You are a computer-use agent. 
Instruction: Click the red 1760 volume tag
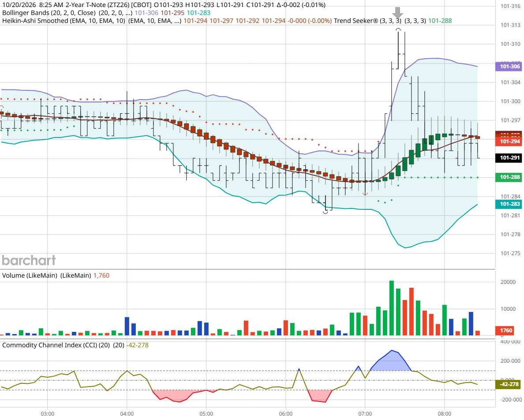pyautogui.click(x=506, y=330)
